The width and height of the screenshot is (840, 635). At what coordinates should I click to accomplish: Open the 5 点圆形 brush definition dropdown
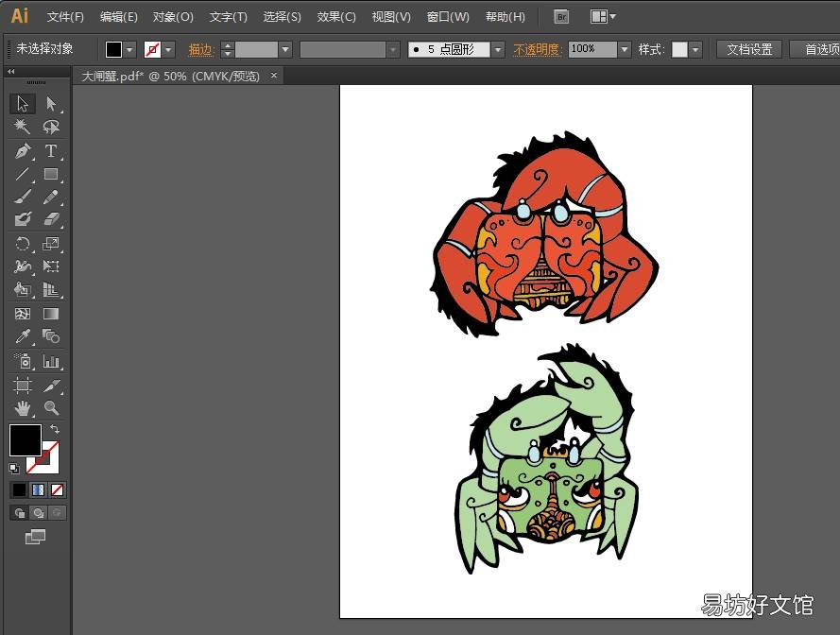point(498,50)
